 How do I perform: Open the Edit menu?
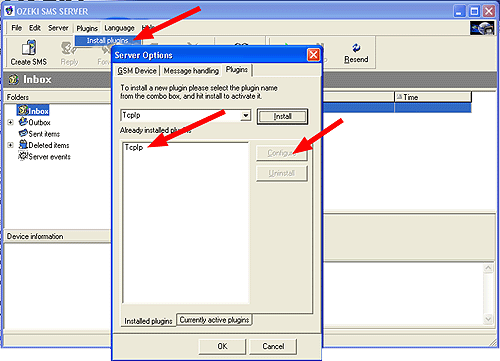tap(35, 28)
